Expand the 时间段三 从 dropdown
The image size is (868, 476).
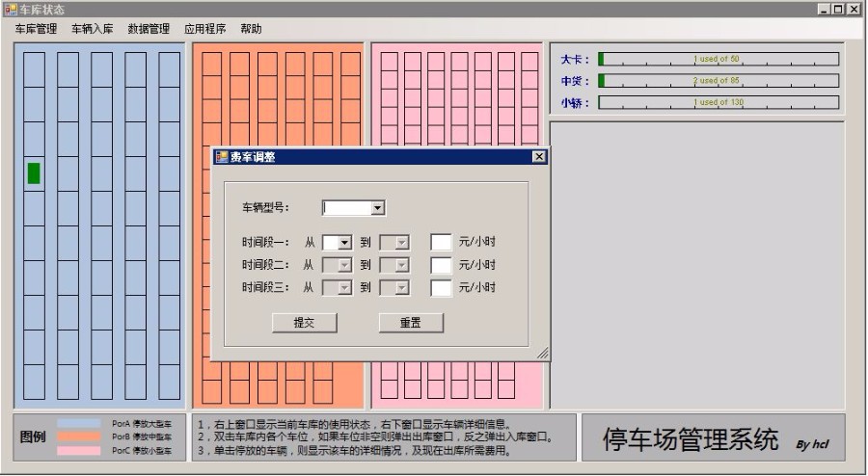tap(345, 288)
